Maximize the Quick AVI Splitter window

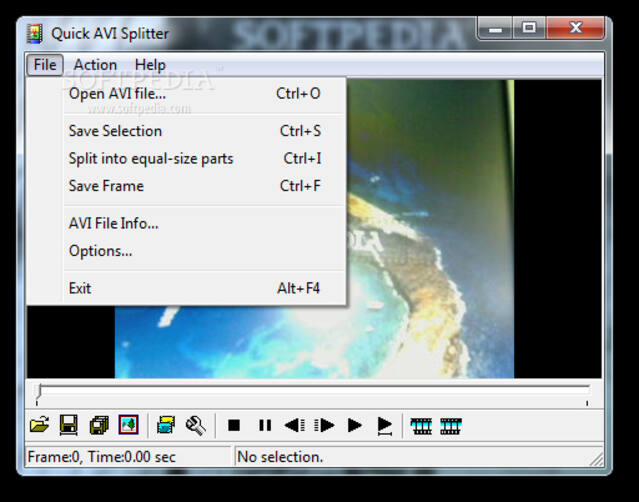coord(529,29)
